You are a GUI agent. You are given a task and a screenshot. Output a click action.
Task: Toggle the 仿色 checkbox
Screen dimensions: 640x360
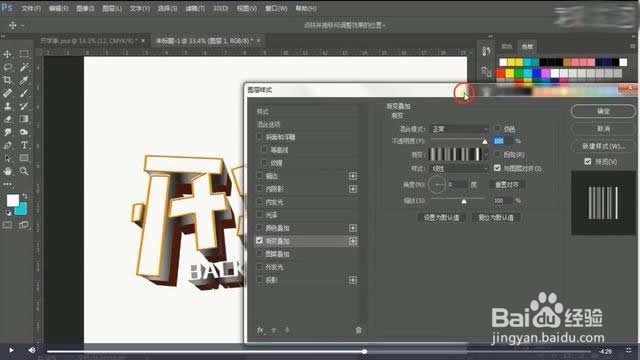pyautogui.click(x=497, y=129)
